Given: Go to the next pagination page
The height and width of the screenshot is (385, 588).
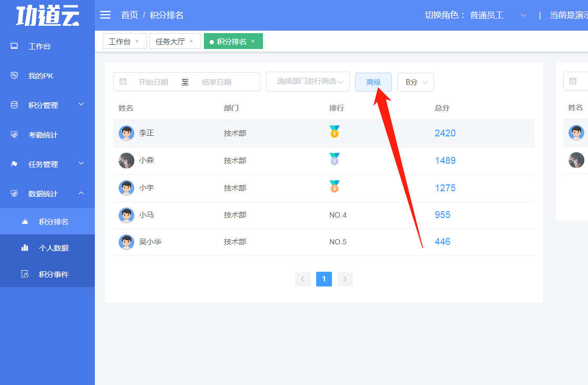Looking at the screenshot, I should (345, 279).
